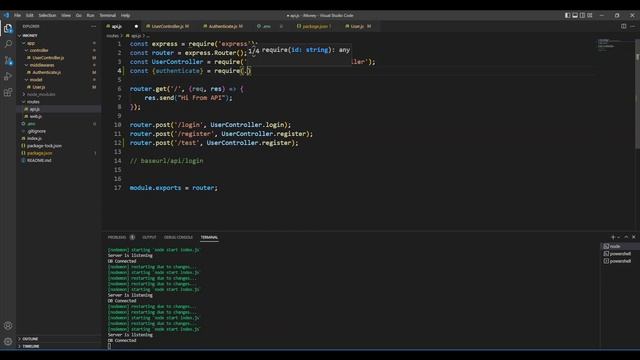Open the Explorer view in activity bar
This screenshot has height=360, width=640.
click(x=8, y=28)
